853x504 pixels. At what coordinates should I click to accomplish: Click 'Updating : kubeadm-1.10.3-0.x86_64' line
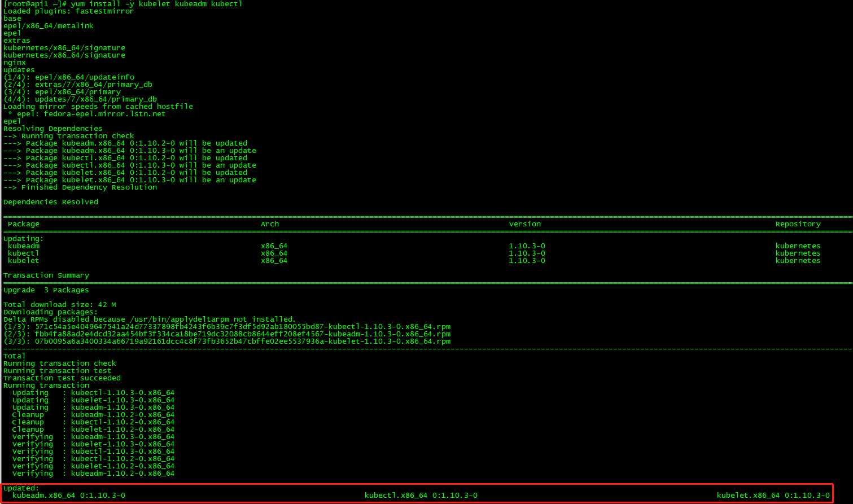click(94, 407)
